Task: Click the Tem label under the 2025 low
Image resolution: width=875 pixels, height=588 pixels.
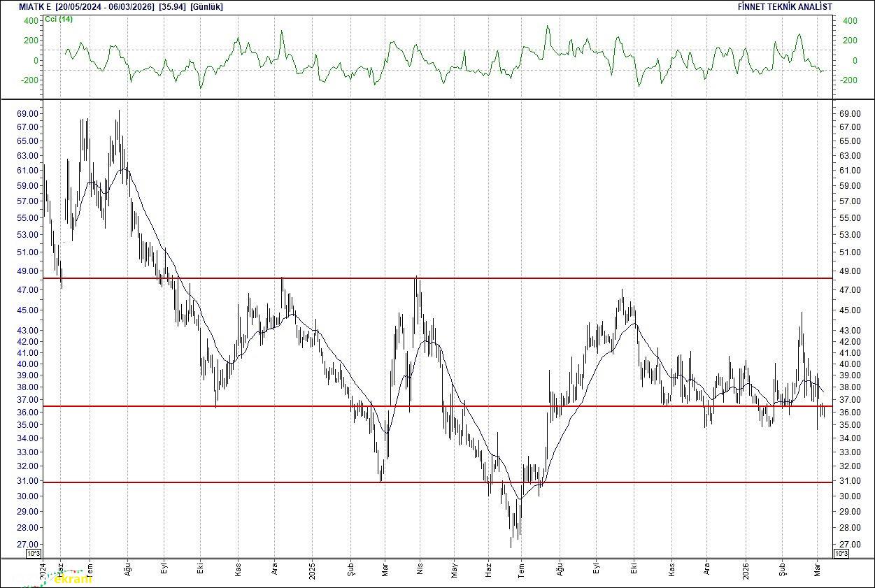Action: [x=520, y=569]
